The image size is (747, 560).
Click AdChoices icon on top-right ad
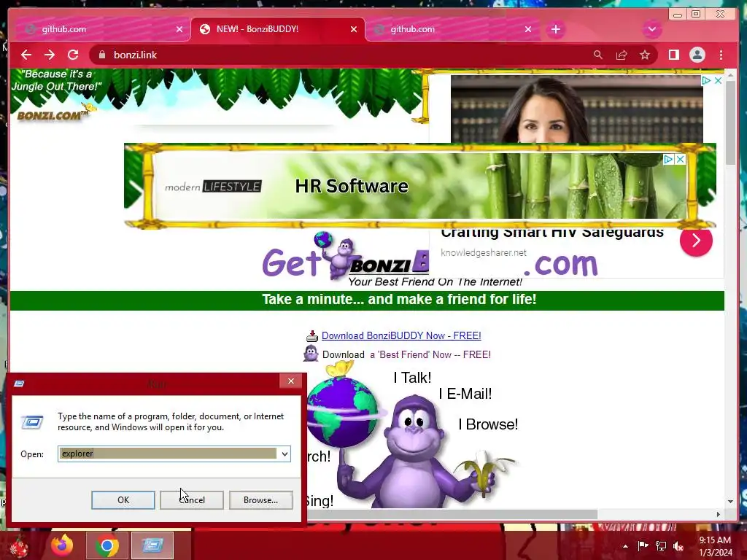(x=706, y=80)
